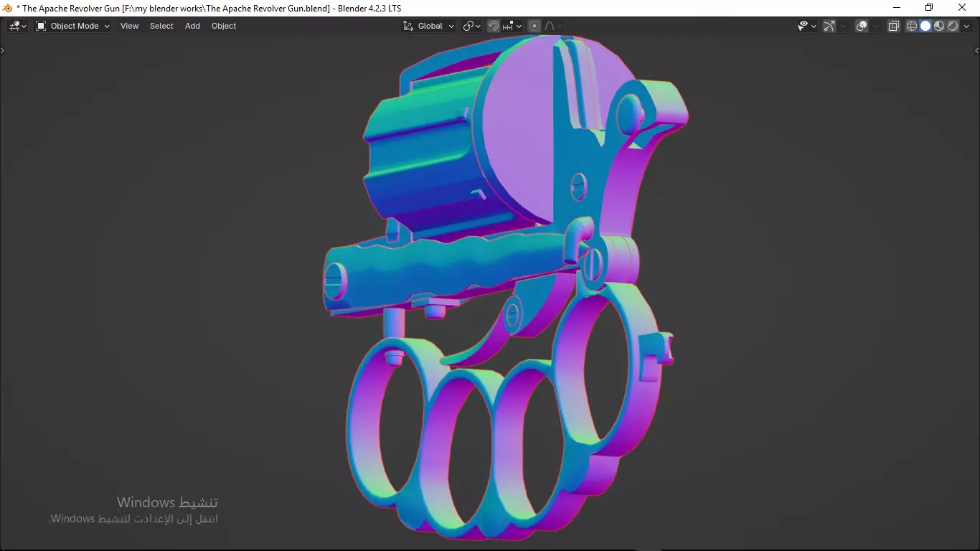
Task: Open the gizmo options dropdown arrow
Action: click(843, 26)
